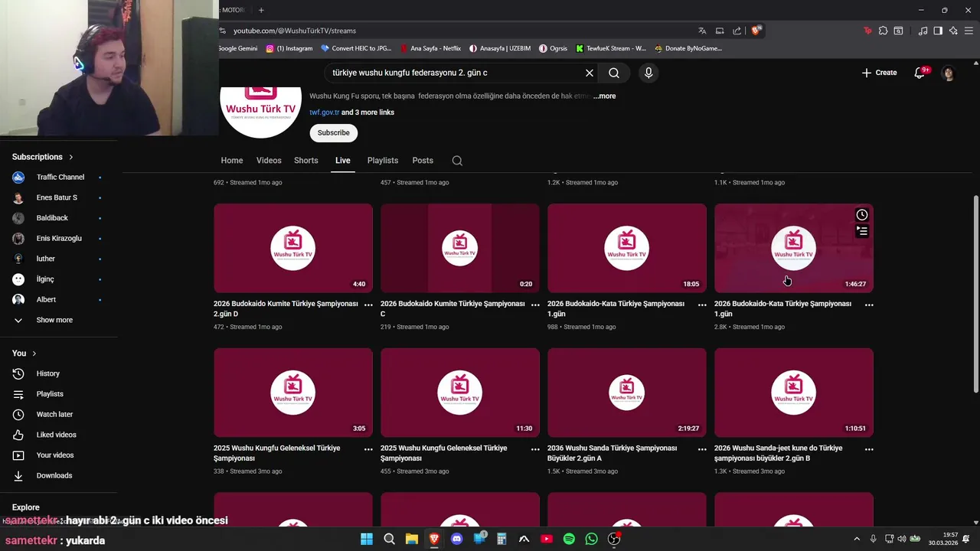Play 2036 Wushu Sanda 2:19:27 thumbnail
980x551 pixels.
click(x=627, y=393)
